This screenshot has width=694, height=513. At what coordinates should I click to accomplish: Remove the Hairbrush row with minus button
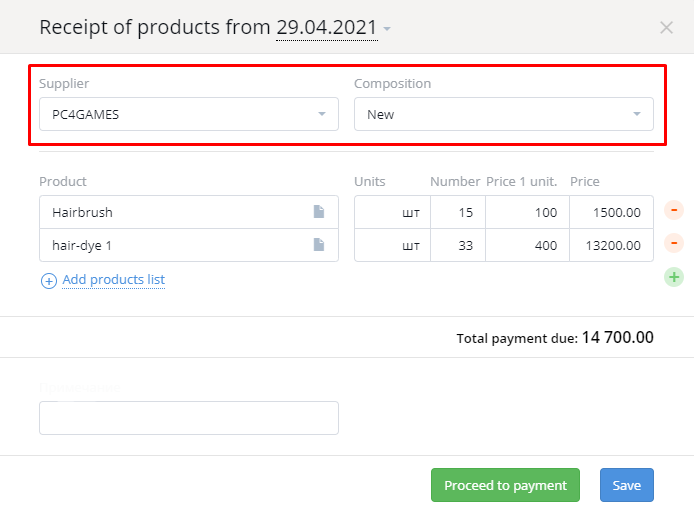[674, 210]
